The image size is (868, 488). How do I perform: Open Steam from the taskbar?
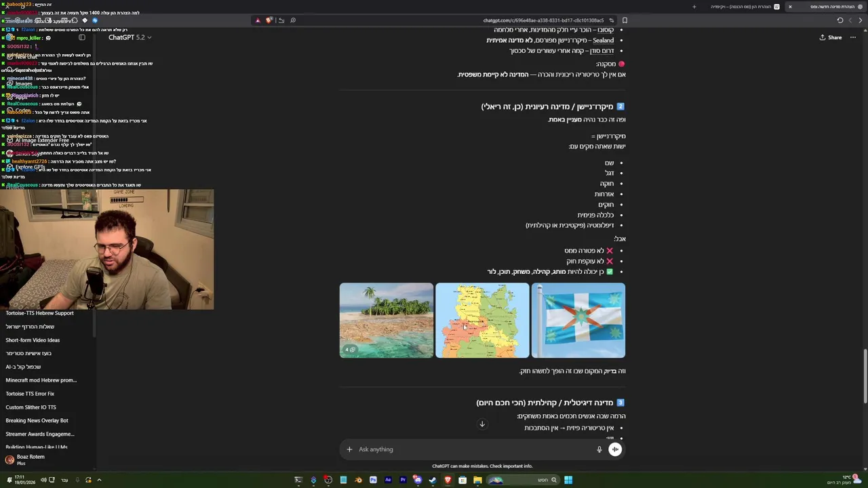433,480
